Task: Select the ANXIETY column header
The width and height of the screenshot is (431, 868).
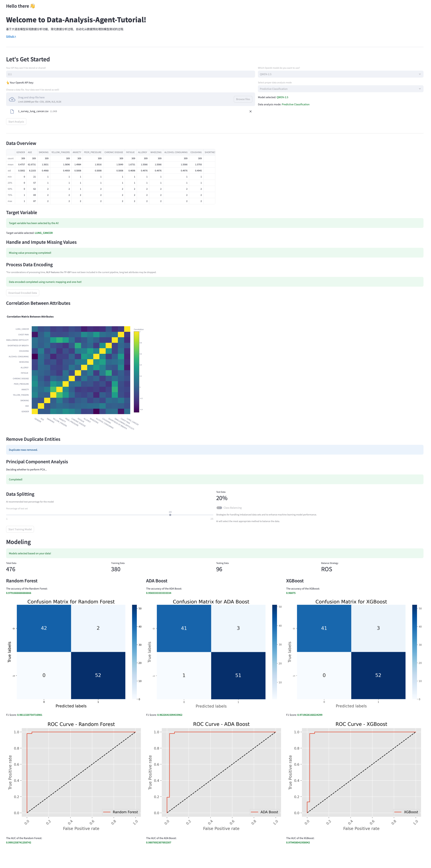Action: pyautogui.click(x=77, y=152)
